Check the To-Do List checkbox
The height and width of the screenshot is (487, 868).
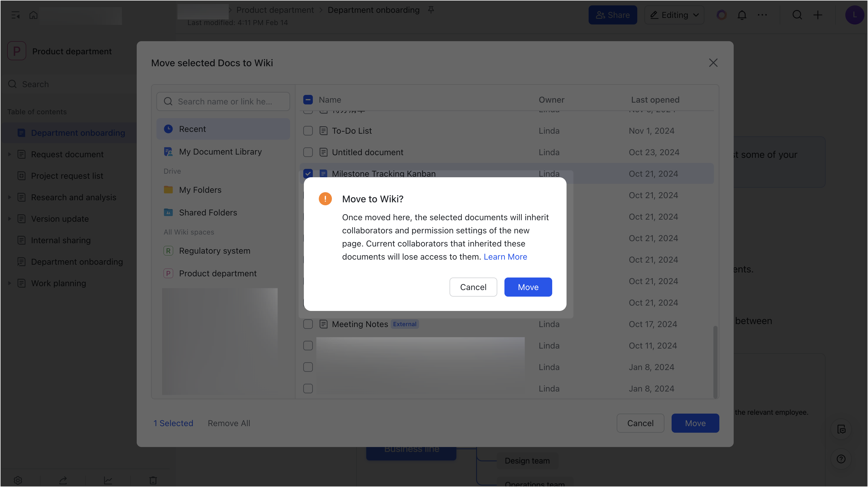point(308,131)
